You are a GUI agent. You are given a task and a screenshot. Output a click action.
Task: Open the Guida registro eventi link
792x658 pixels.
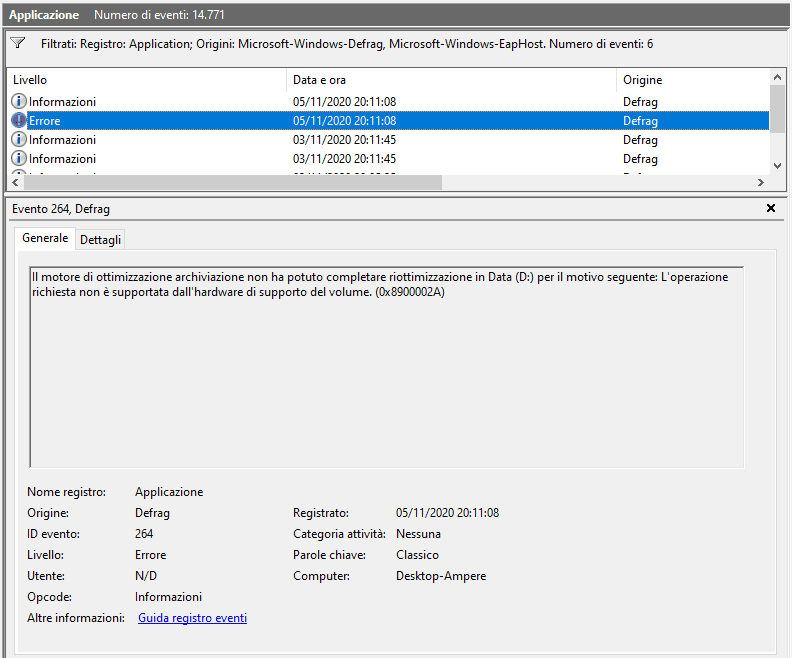pos(192,618)
